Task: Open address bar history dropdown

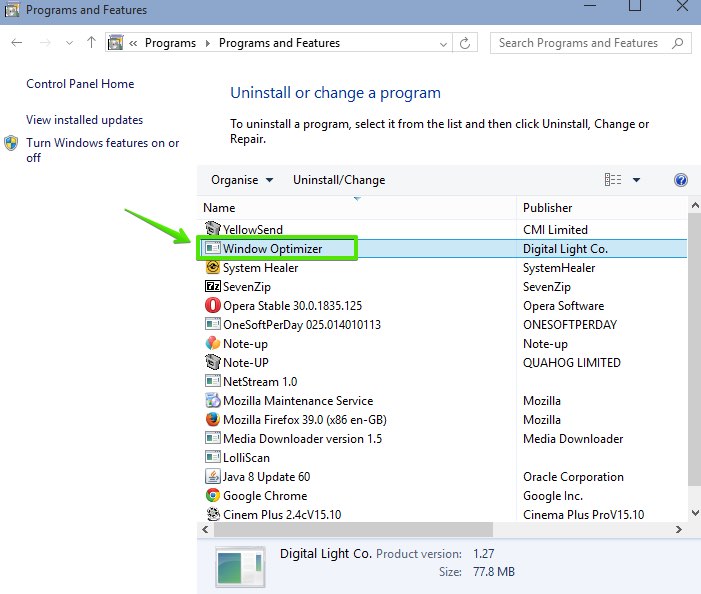Action: tap(442, 43)
